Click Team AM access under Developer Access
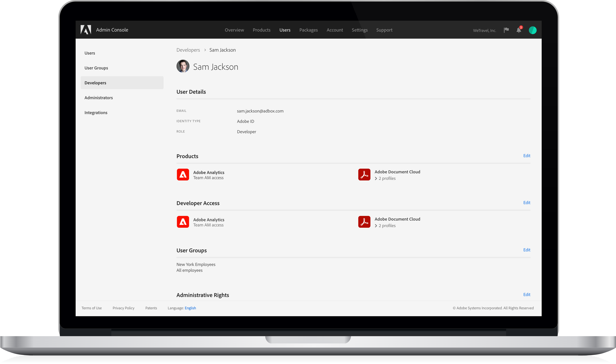The height and width of the screenshot is (364, 616). coord(208,225)
